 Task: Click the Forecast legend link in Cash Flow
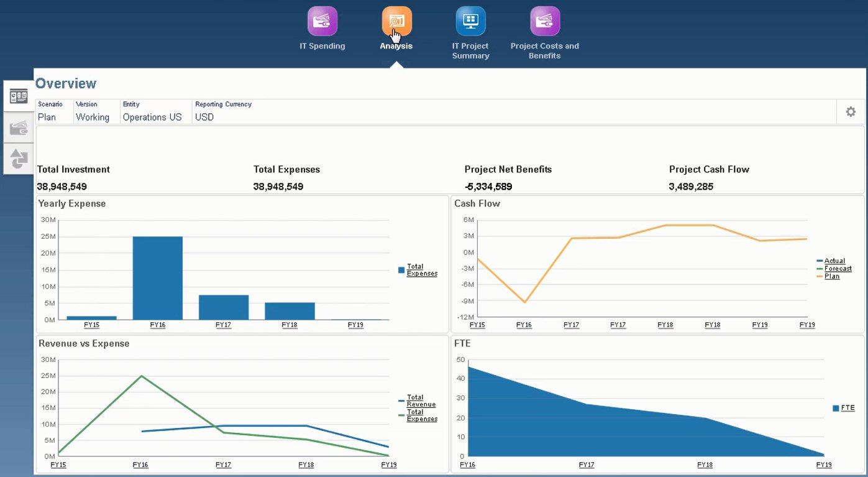tap(836, 268)
